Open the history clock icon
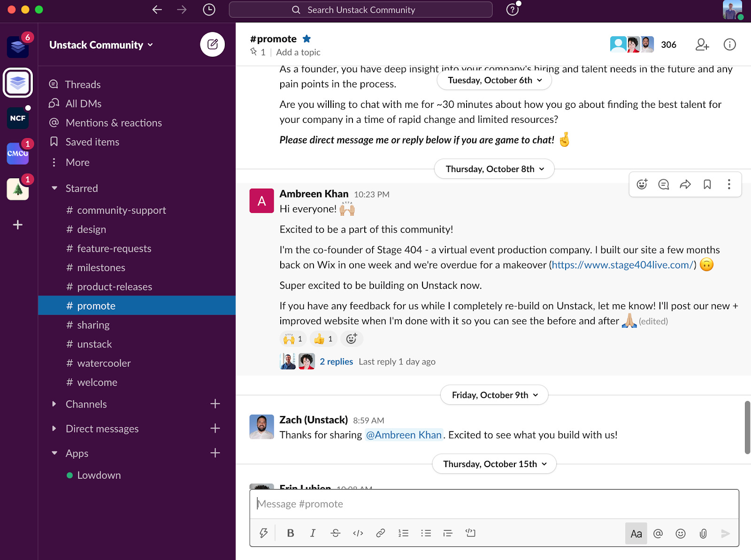751x560 pixels. [x=209, y=10]
